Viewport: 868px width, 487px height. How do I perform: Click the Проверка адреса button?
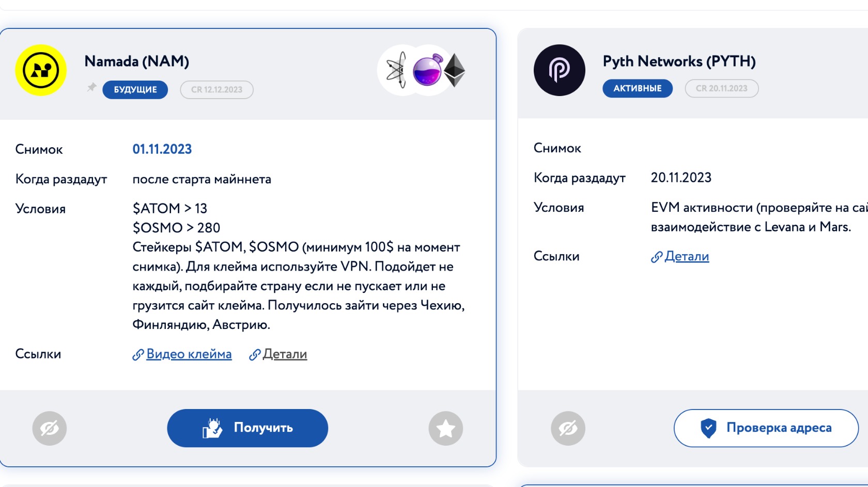point(766,428)
